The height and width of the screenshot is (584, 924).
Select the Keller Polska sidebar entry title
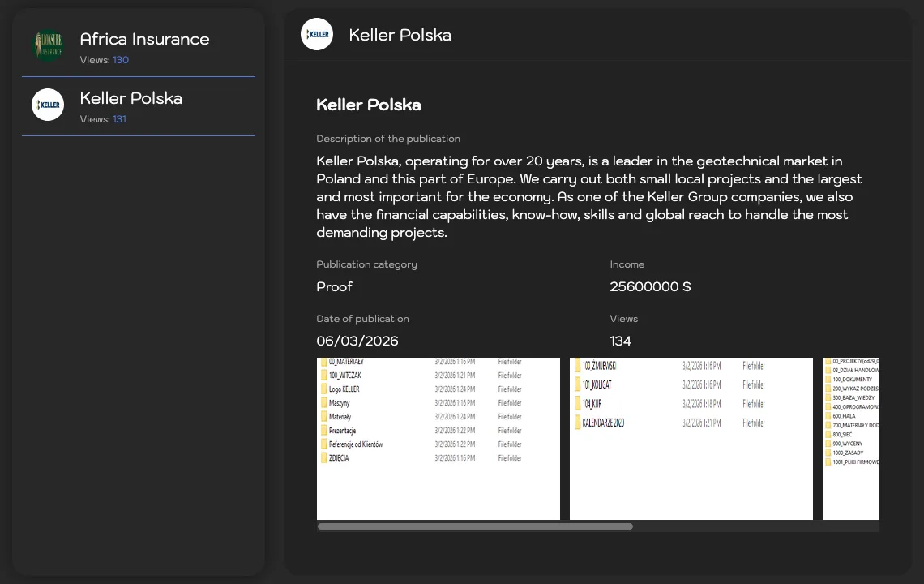pyautogui.click(x=130, y=98)
